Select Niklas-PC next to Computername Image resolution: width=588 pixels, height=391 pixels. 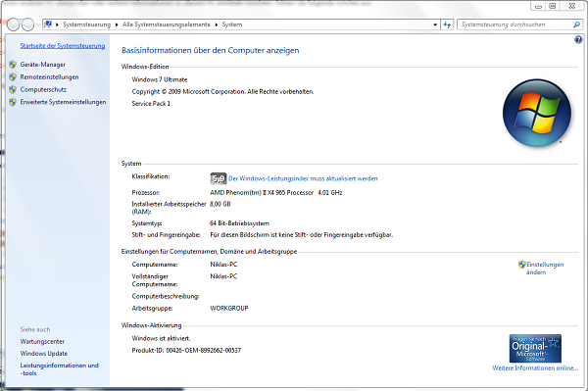[223, 265]
